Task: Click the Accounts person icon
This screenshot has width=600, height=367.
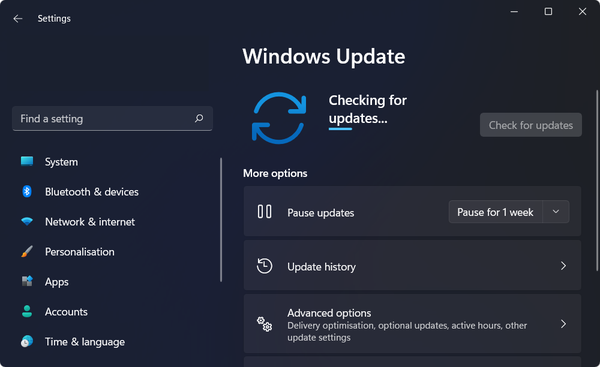Action: pyautogui.click(x=27, y=311)
